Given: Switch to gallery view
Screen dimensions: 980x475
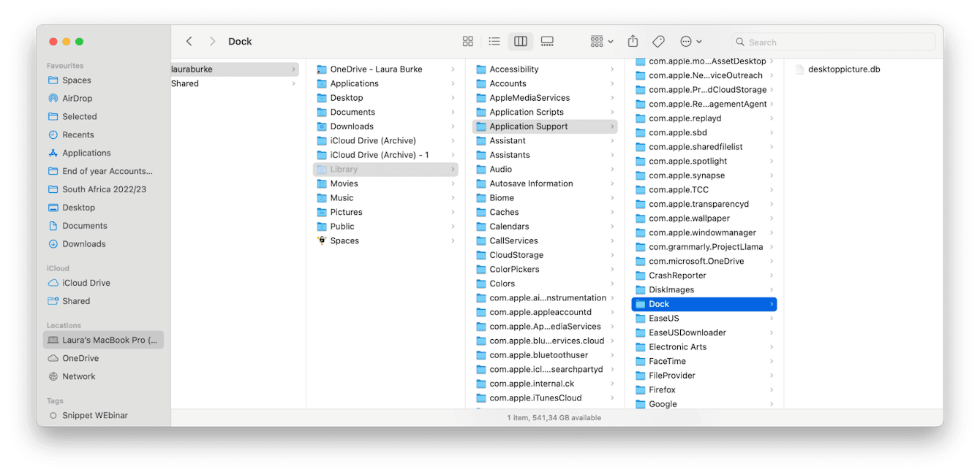Looking at the screenshot, I should (x=547, y=42).
